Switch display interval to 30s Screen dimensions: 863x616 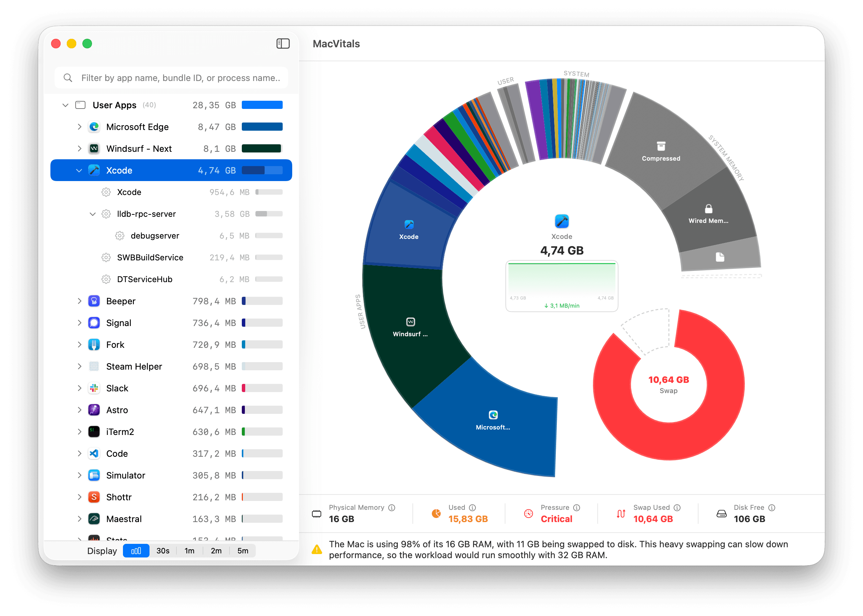click(x=163, y=551)
